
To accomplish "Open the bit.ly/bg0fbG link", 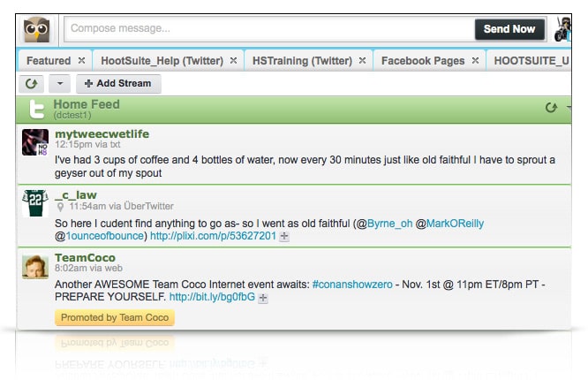I will click(212, 297).
